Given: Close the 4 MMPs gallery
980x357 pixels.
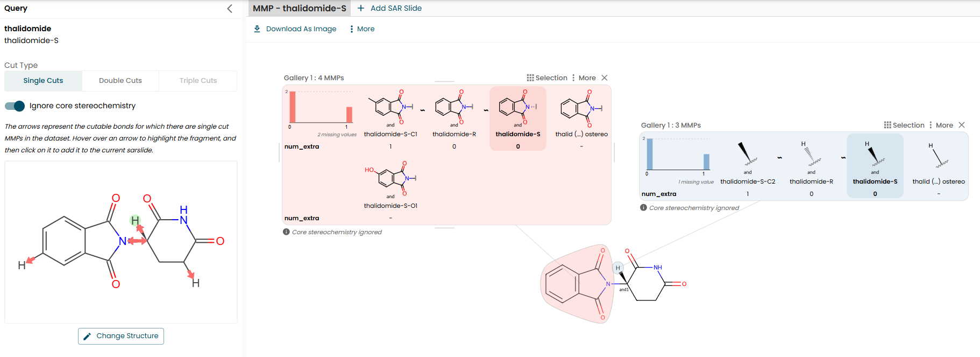Looking at the screenshot, I should point(605,78).
